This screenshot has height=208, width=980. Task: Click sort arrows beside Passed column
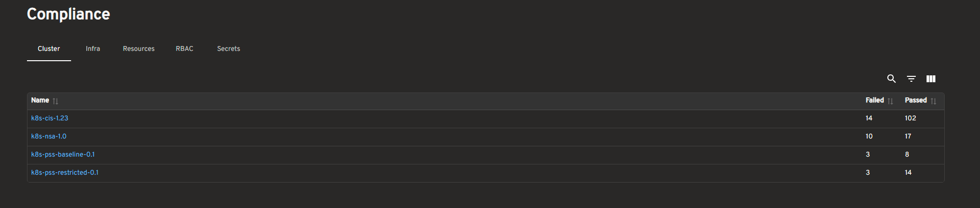click(933, 101)
